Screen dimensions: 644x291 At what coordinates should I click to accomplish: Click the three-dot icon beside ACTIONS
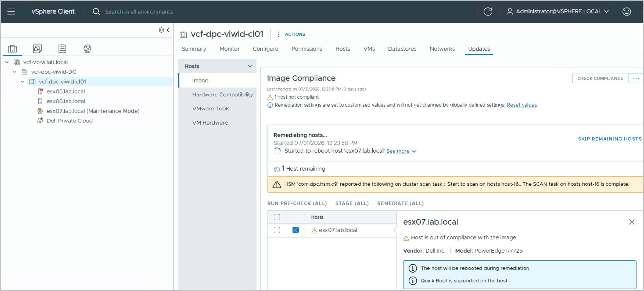point(279,34)
